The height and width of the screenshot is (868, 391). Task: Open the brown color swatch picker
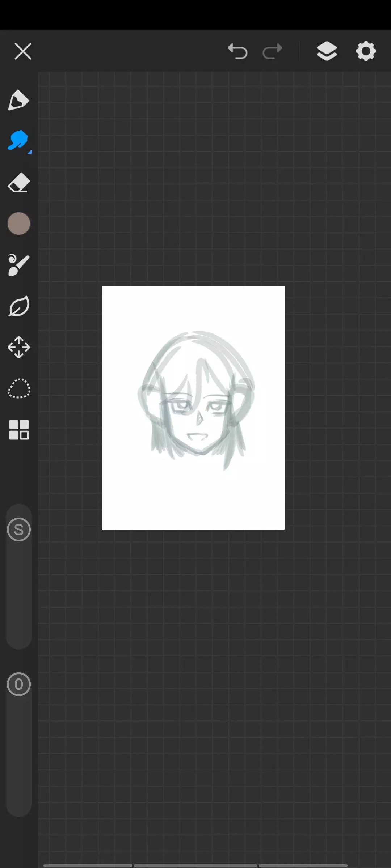(18, 224)
